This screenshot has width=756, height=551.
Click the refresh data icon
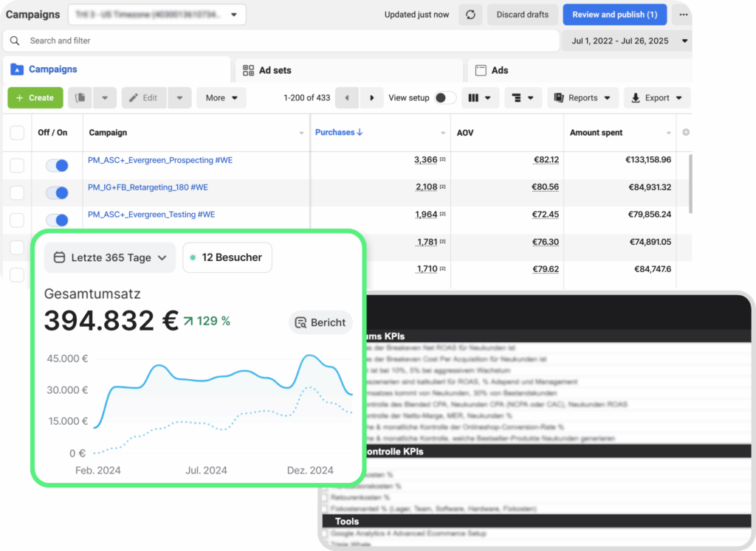coord(470,15)
